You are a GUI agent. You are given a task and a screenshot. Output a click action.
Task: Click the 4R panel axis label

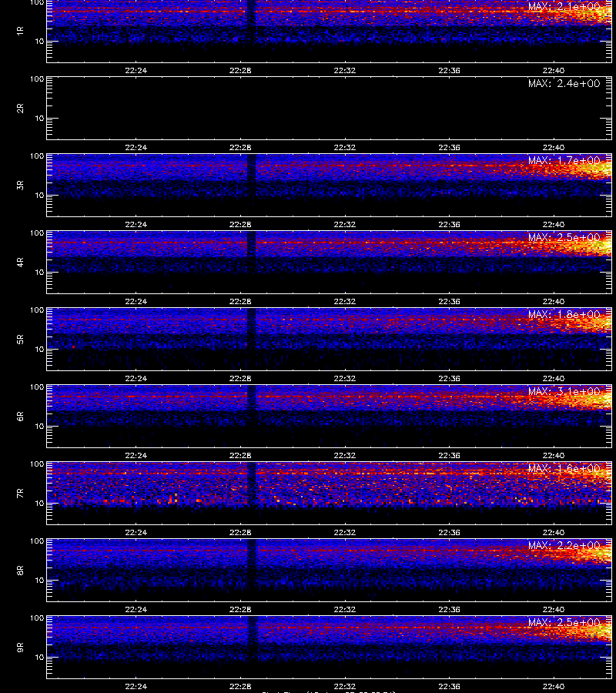tap(20, 262)
